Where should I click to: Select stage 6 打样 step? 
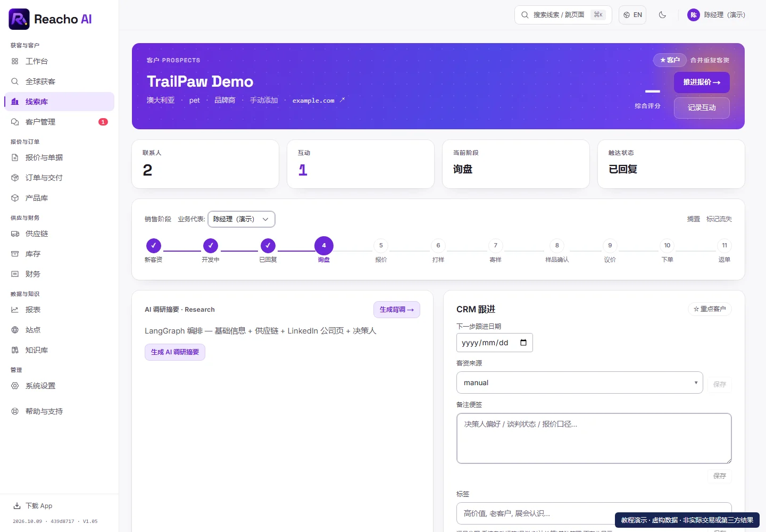438,246
